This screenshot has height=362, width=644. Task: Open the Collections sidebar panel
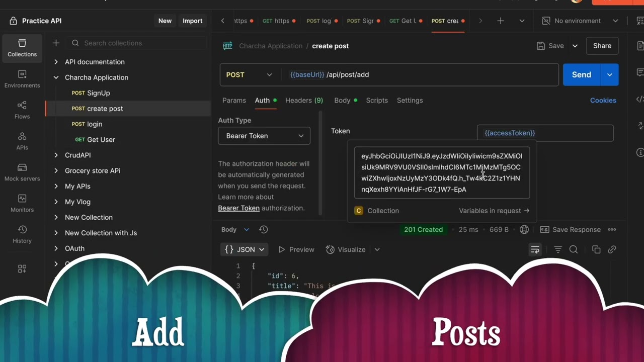click(22, 48)
